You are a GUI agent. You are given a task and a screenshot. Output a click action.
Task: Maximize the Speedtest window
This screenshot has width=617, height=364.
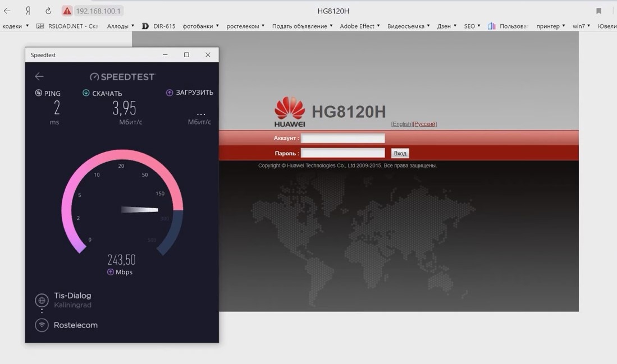pos(186,54)
